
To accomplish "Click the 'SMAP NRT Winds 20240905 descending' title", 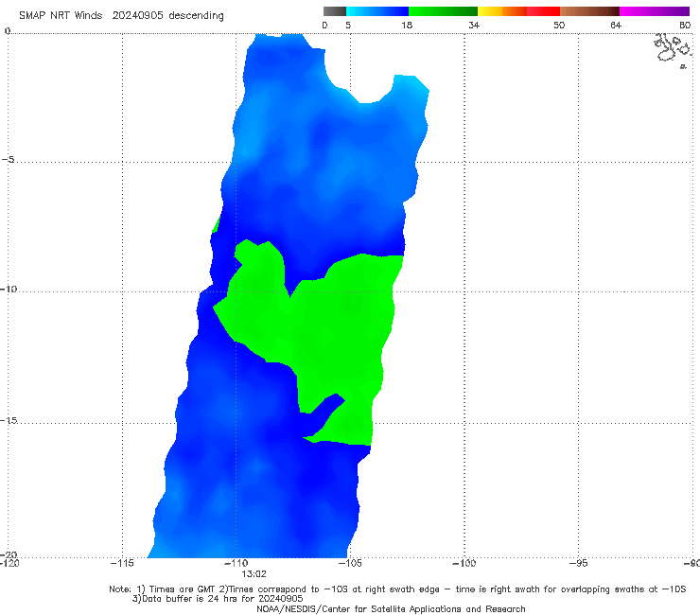I will point(121,15).
